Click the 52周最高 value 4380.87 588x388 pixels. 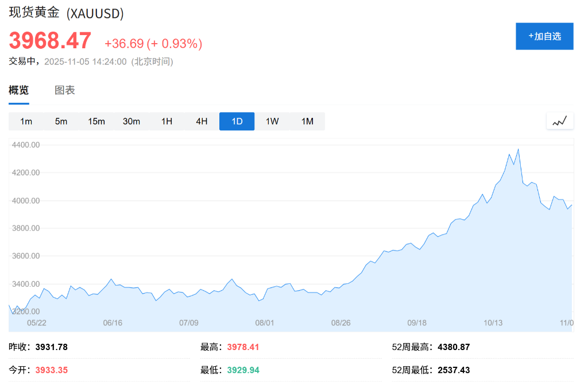(454, 347)
